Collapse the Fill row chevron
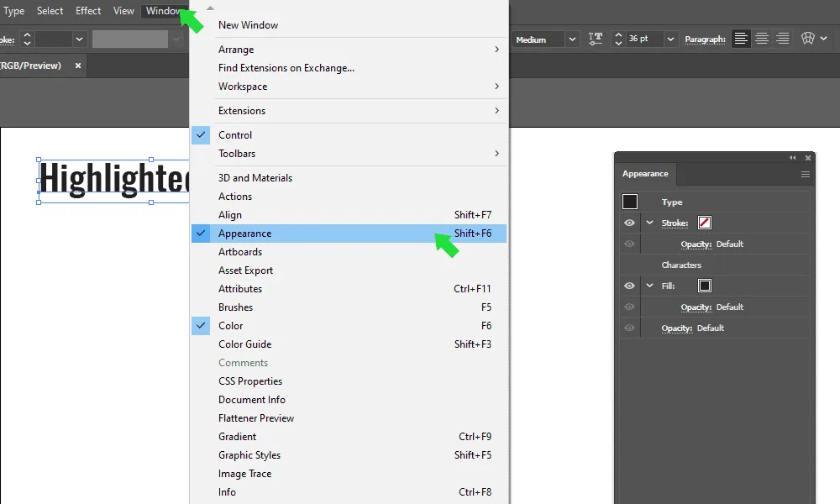This screenshot has height=504, width=840. (x=650, y=286)
